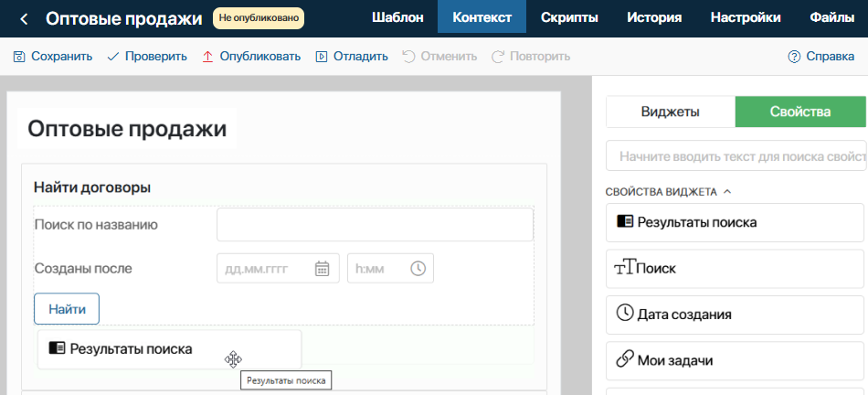Click the Отладить play icon
This screenshot has height=395, width=868.
coord(321,57)
